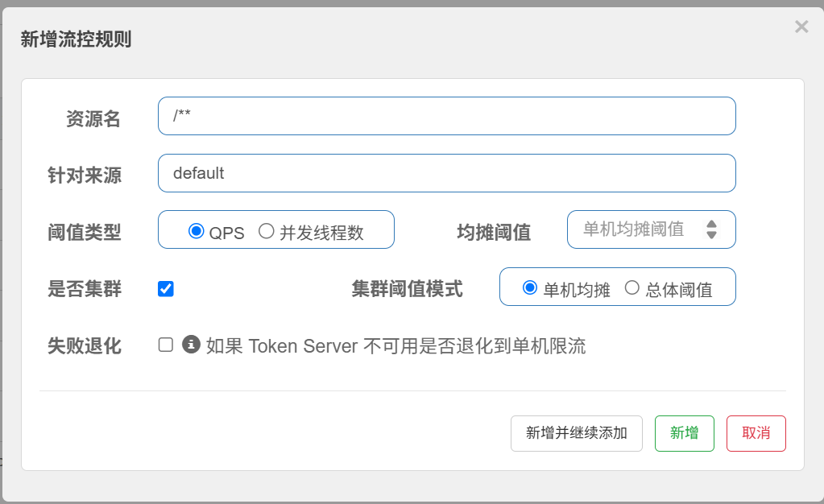Cancel with the red 取消 button
The width and height of the screenshot is (824, 504).
tap(756, 433)
